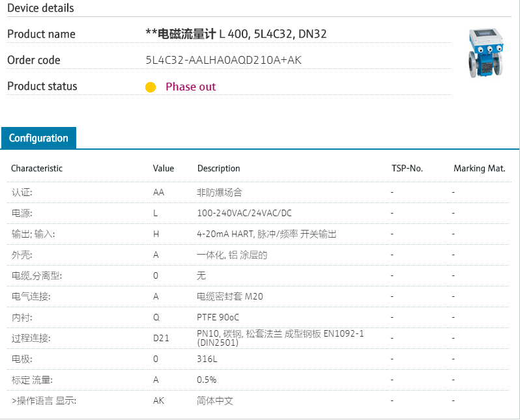Select the 4-20mA HART output description
This screenshot has width=520, height=420.
(267, 234)
